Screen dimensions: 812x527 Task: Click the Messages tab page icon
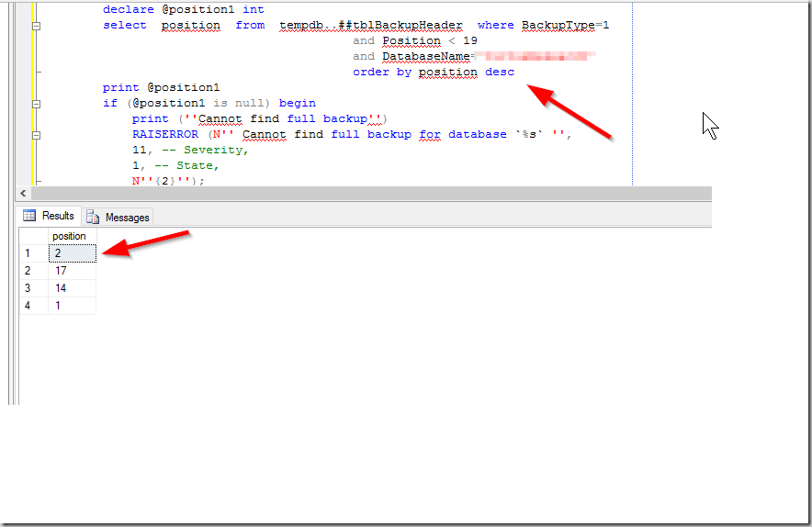[93, 218]
